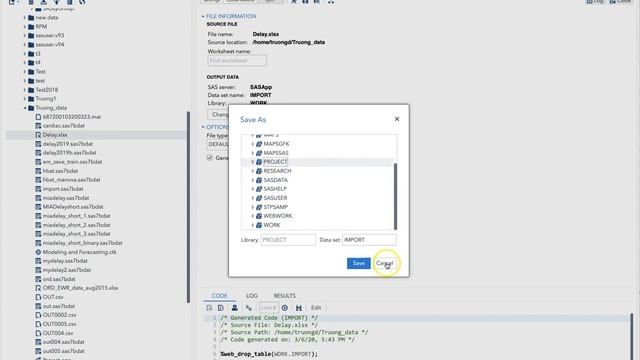Click the SASHELP library icon

click(259, 189)
